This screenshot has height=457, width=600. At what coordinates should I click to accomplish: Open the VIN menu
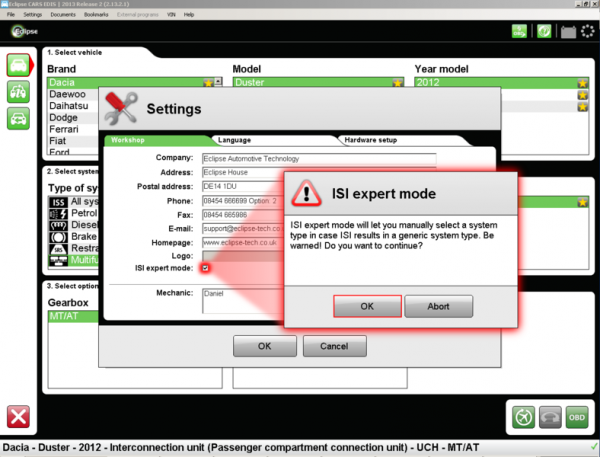pyautogui.click(x=171, y=15)
